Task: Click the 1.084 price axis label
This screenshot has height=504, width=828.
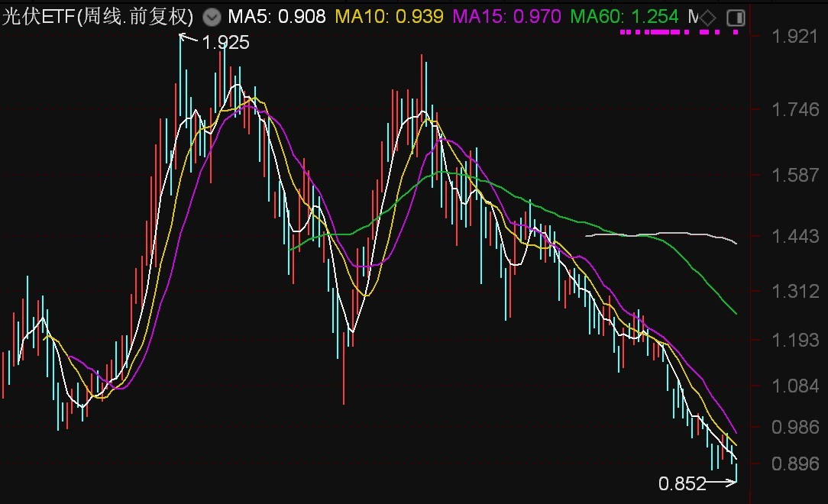Action: click(x=796, y=386)
